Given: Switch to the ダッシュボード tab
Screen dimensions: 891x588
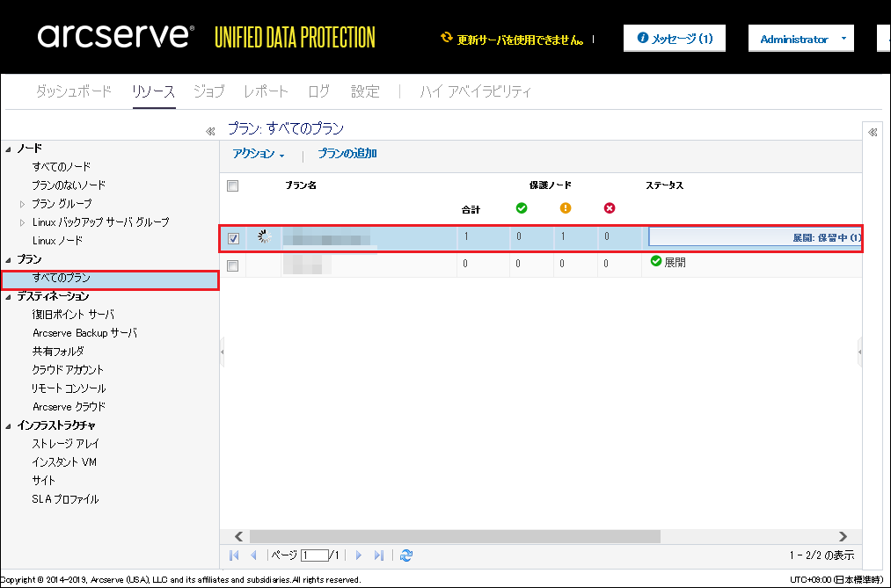Looking at the screenshot, I should point(73,91).
